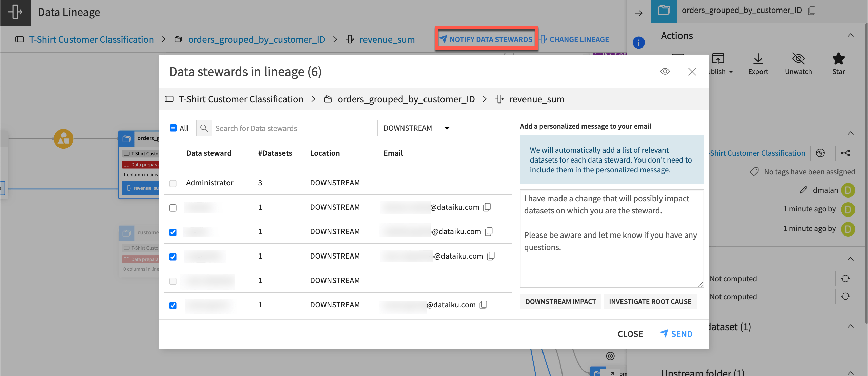Check the Administrator steward checkbox
The image size is (868, 376).
[173, 183]
